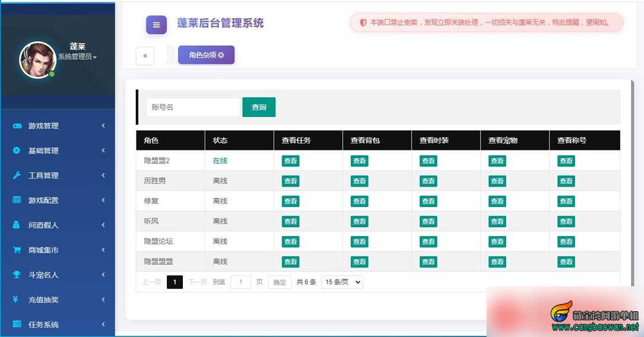Select the 角色杂项 tab
This screenshot has height=337, width=644.
[202, 55]
